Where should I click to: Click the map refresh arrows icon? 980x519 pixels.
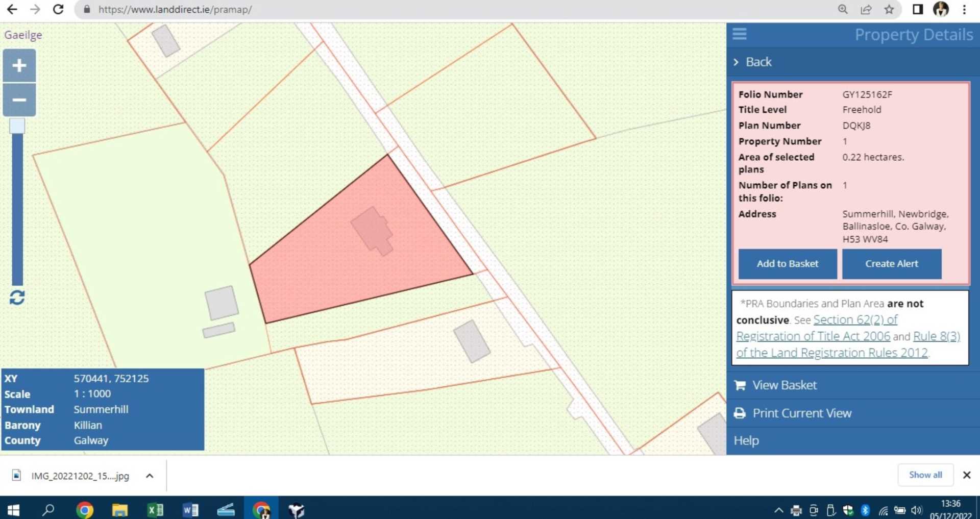coord(17,298)
